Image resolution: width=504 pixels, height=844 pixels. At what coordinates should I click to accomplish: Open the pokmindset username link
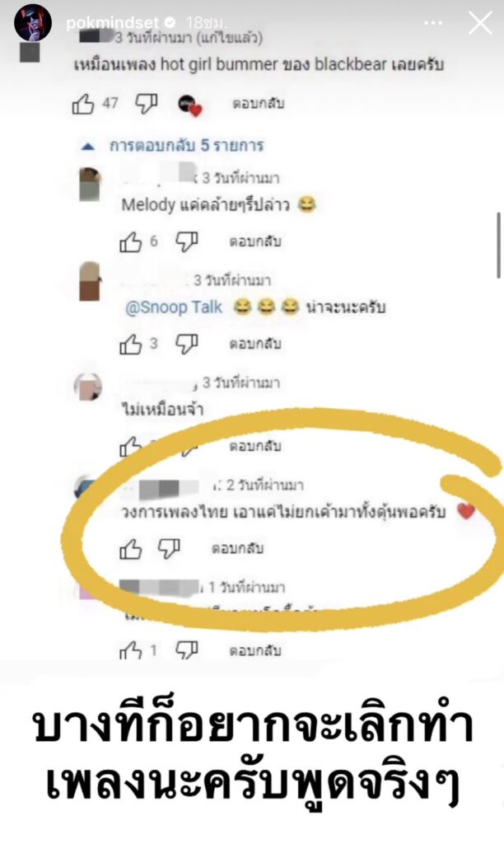click(x=113, y=22)
